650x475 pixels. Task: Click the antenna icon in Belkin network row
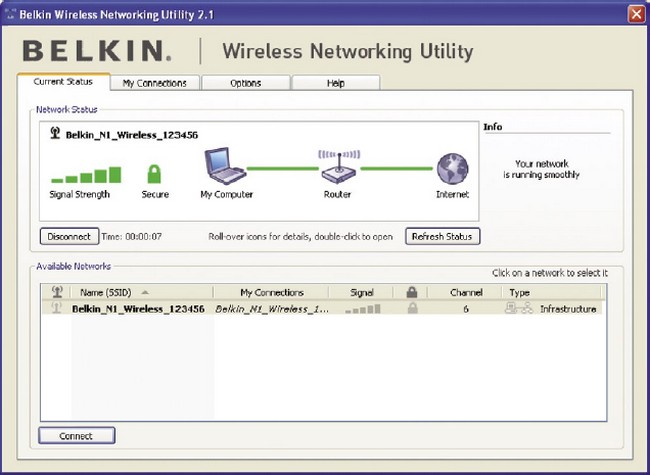click(x=57, y=308)
